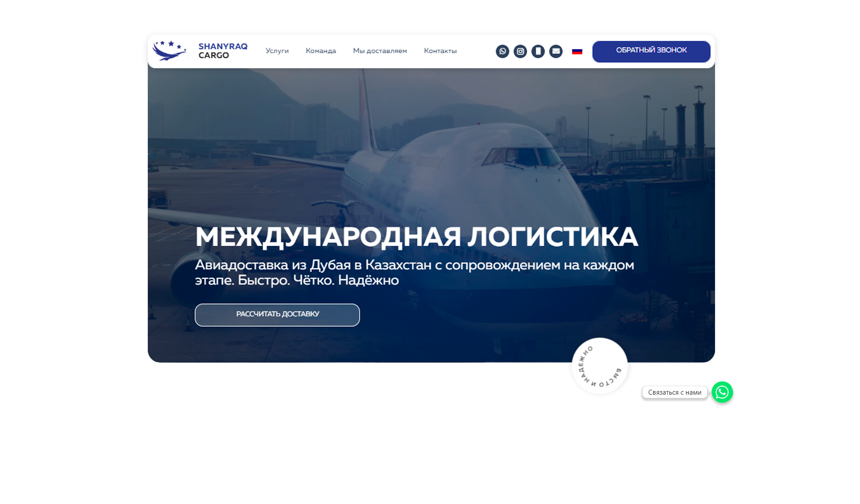Open the WhatsApp icon in the header

[x=502, y=52]
